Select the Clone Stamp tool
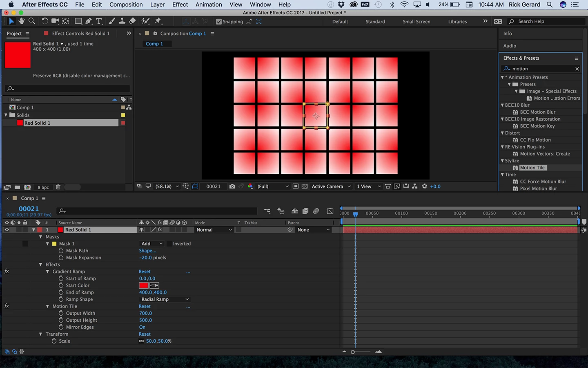The height and width of the screenshot is (368, 588). (122, 21)
